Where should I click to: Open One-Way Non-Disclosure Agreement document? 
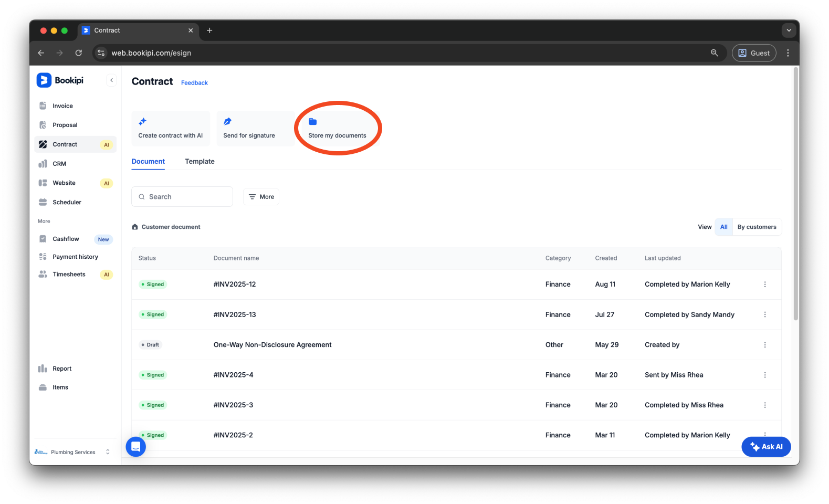click(272, 345)
